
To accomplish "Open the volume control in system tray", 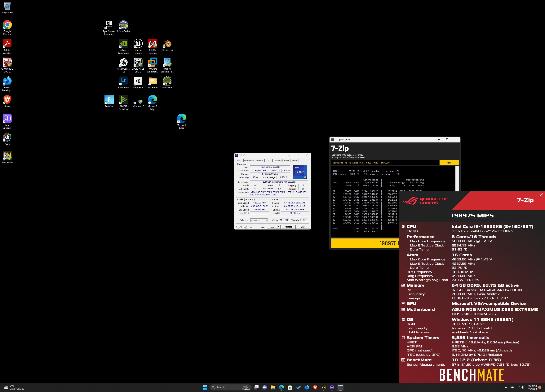I will coord(523,387).
